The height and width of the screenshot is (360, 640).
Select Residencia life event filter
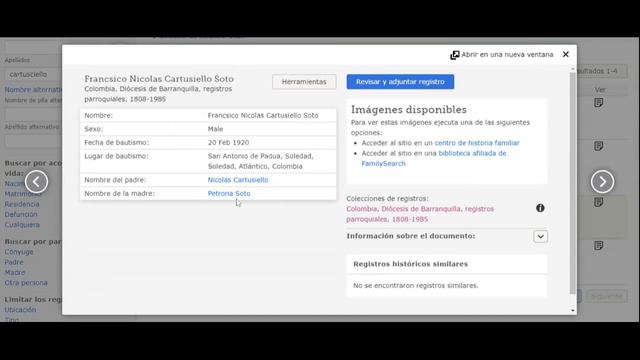point(22,204)
